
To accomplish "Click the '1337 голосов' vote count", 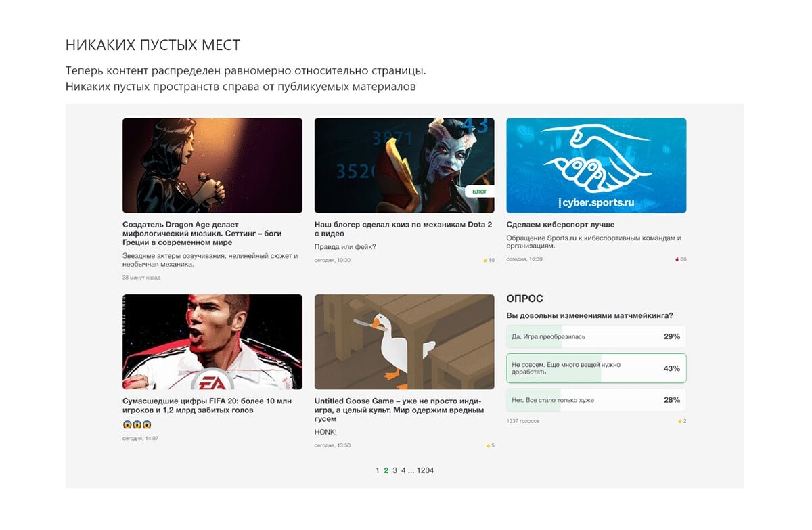I will (x=523, y=421).
